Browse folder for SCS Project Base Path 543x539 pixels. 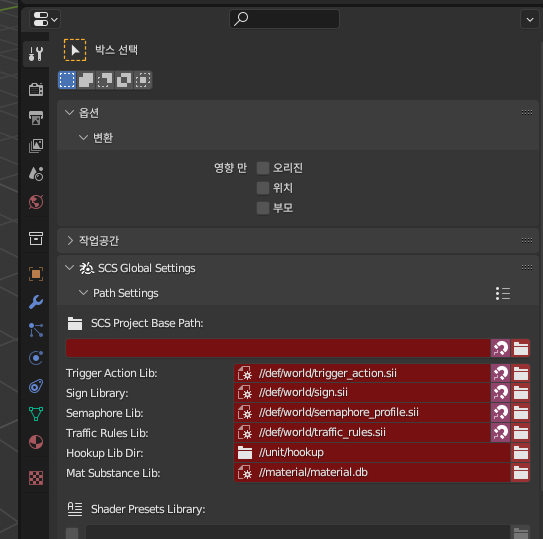click(520, 348)
